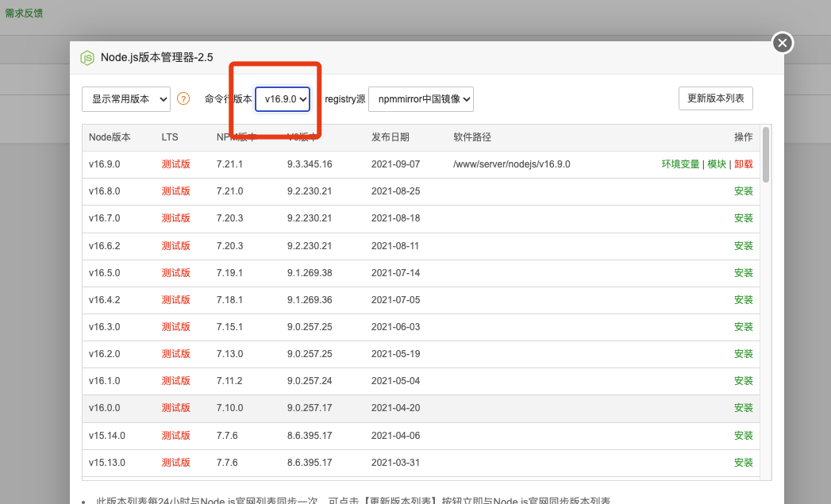Viewport: 831px width, 504px height.
Task: Click NPM version 7.10.0 cell
Action: pyautogui.click(x=229, y=408)
